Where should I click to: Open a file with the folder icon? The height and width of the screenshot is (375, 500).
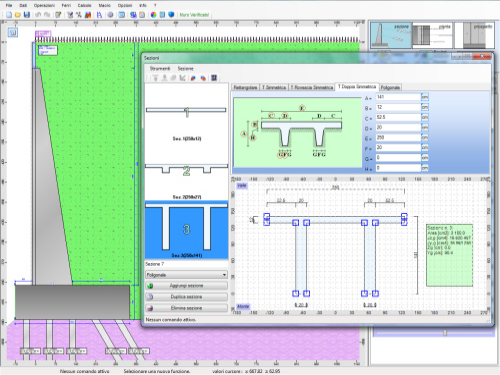[18, 15]
